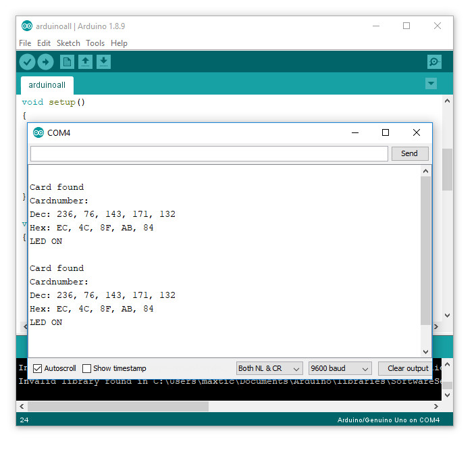The width and height of the screenshot is (476, 450).
Task: Open Serial Monitor magnifier icon
Action: 434,62
